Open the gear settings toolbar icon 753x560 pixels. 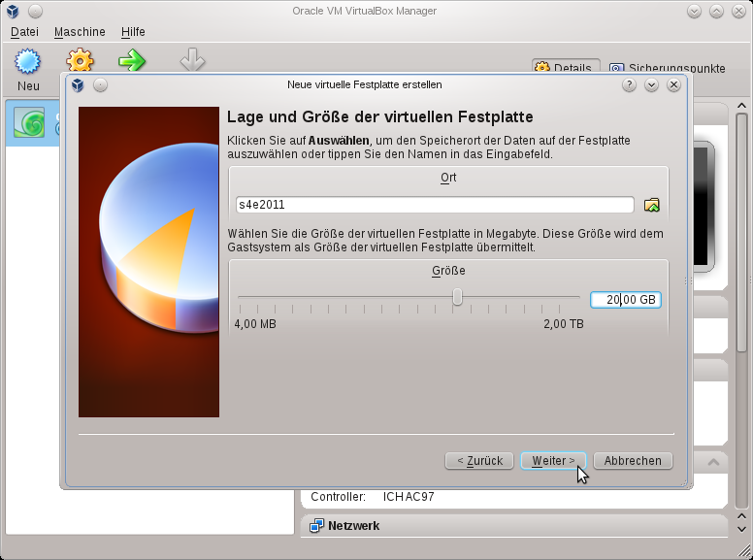click(x=80, y=60)
